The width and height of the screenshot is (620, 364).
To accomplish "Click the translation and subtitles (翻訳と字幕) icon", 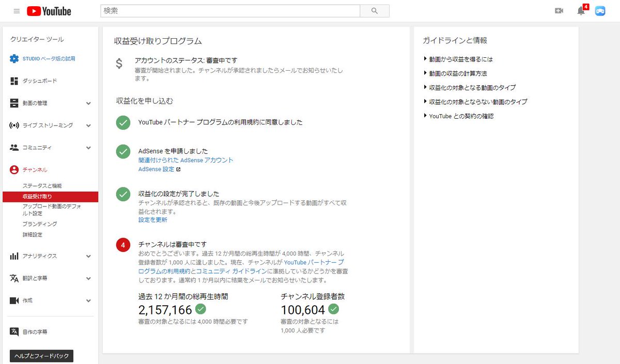I will pos(14,278).
